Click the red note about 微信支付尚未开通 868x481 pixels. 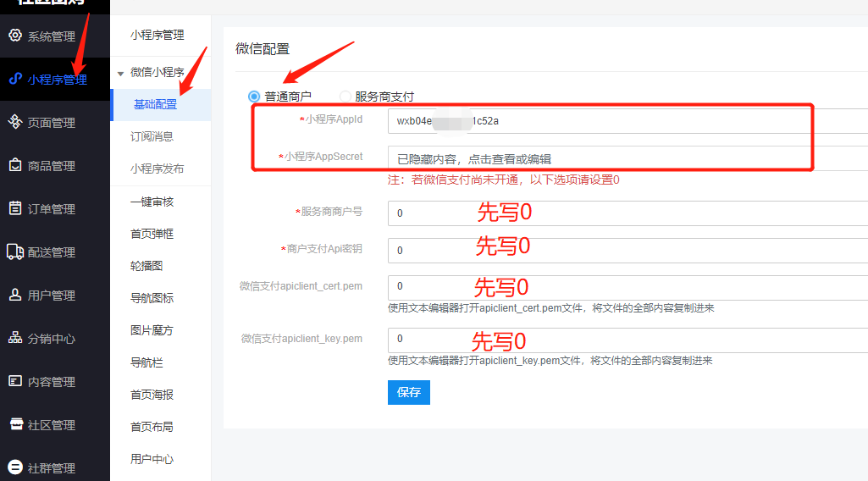(504, 180)
